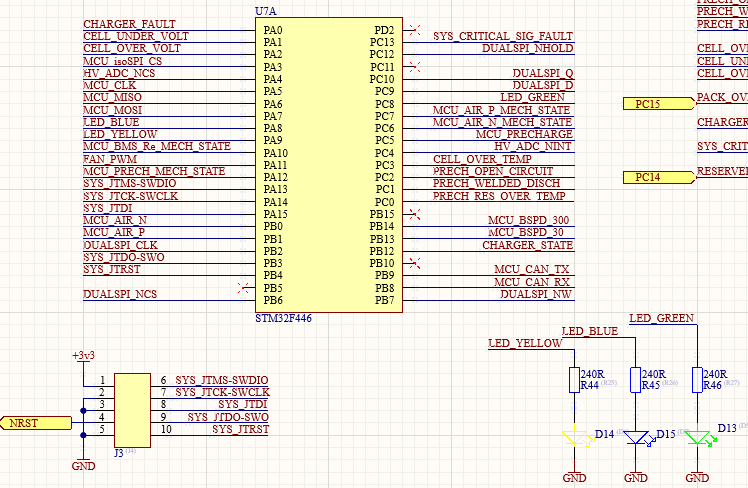Select the MCU_CLK net label
Screen dimensions: 748x488
point(110,85)
